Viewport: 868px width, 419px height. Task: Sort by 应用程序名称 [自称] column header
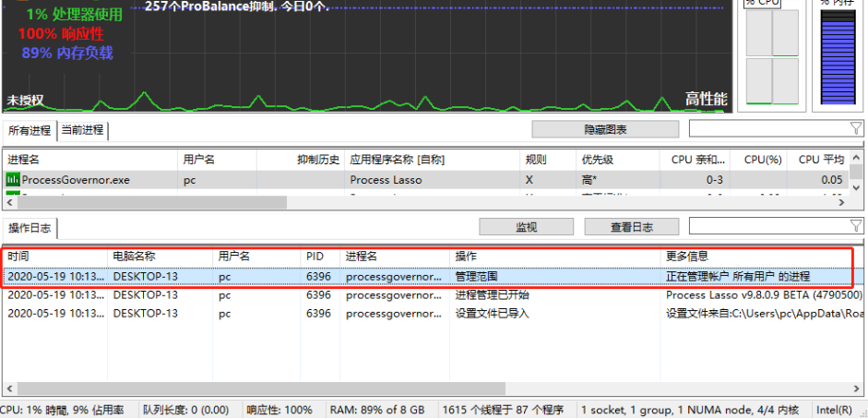(x=433, y=160)
